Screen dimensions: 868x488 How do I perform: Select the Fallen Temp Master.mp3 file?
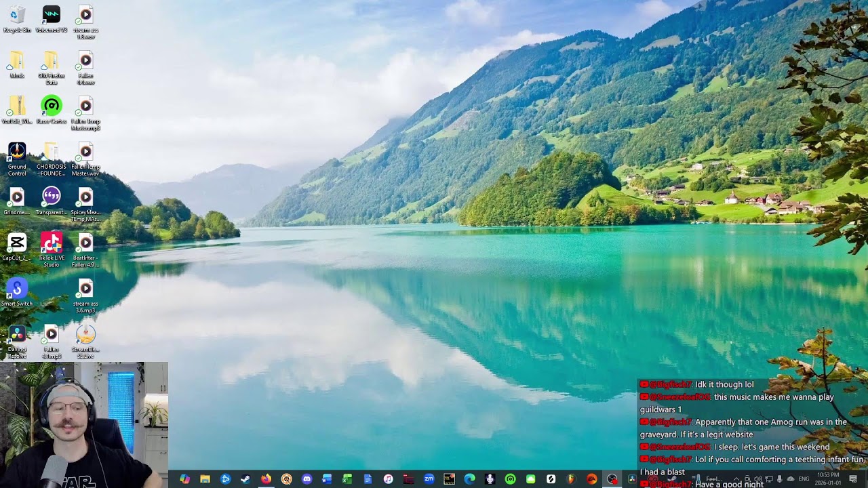(85, 113)
